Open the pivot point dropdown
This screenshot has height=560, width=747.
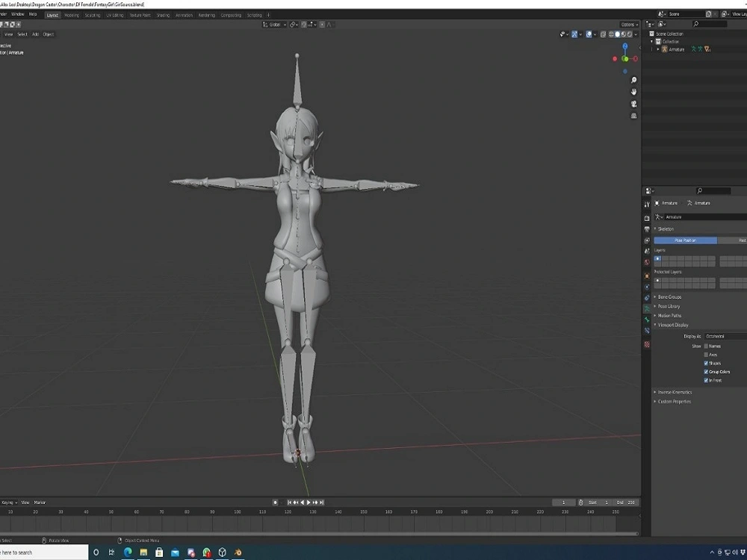[x=294, y=25]
